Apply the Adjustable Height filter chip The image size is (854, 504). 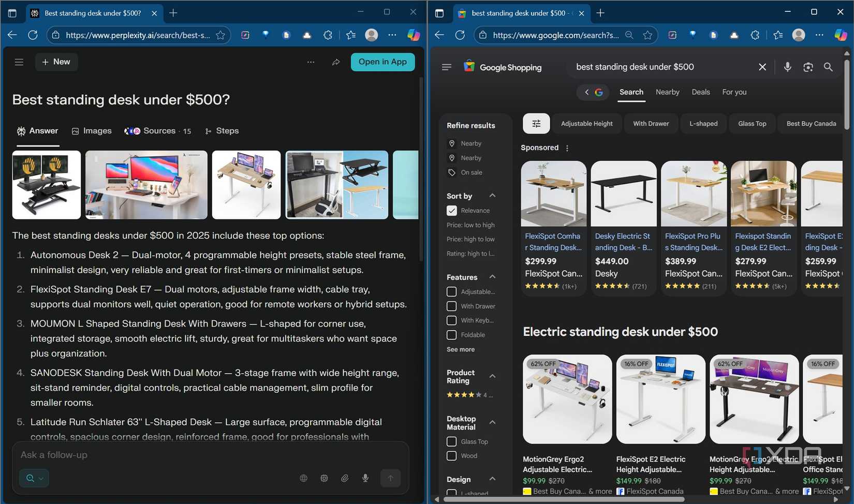pos(586,124)
